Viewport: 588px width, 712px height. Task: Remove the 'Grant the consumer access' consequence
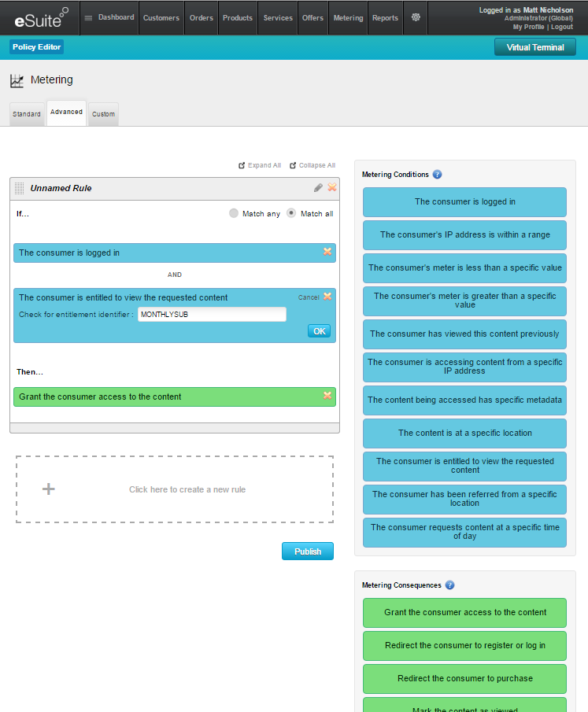click(327, 396)
